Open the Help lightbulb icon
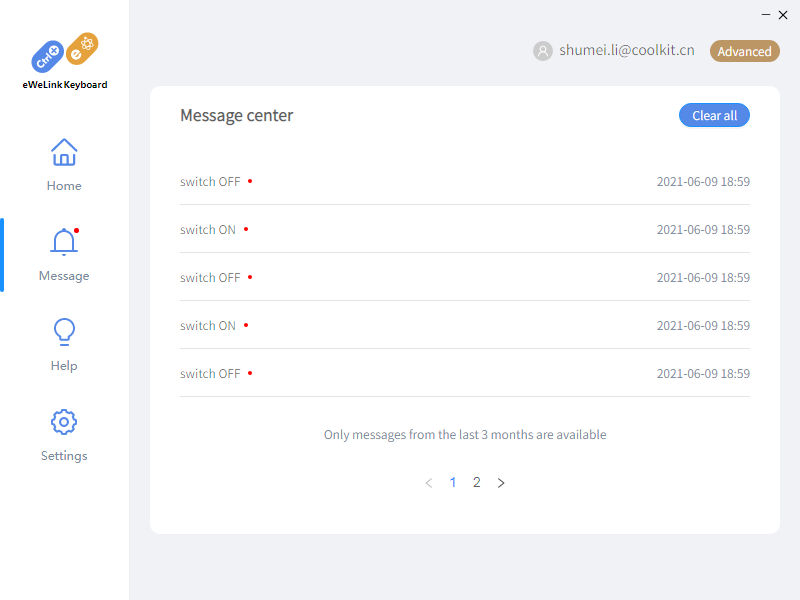 pyautogui.click(x=64, y=331)
